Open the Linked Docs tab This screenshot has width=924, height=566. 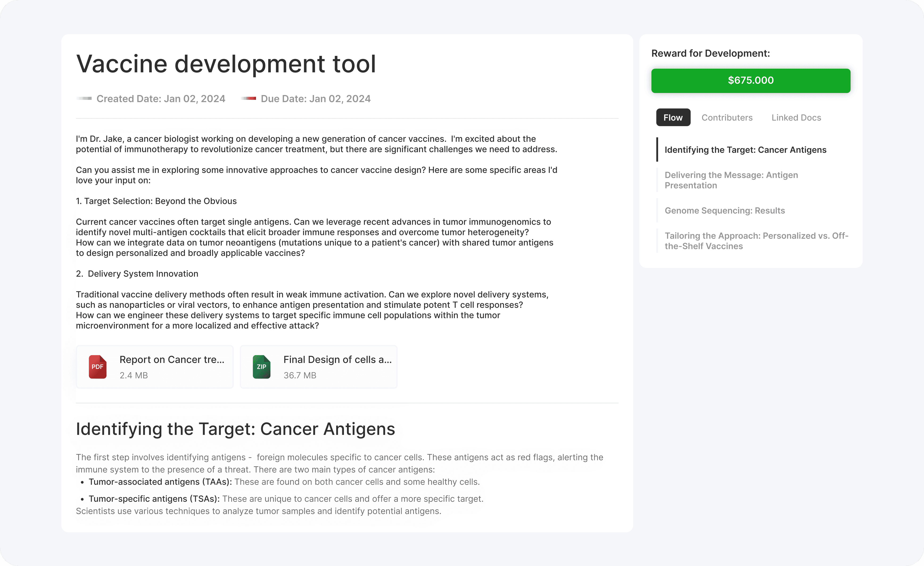(x=796, y=117)
